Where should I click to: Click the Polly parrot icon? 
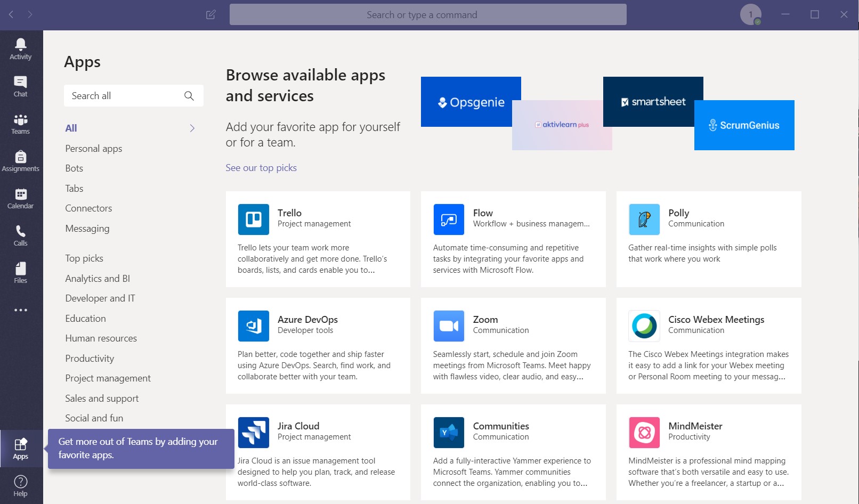pyautogui.click(x=644, y=219)
